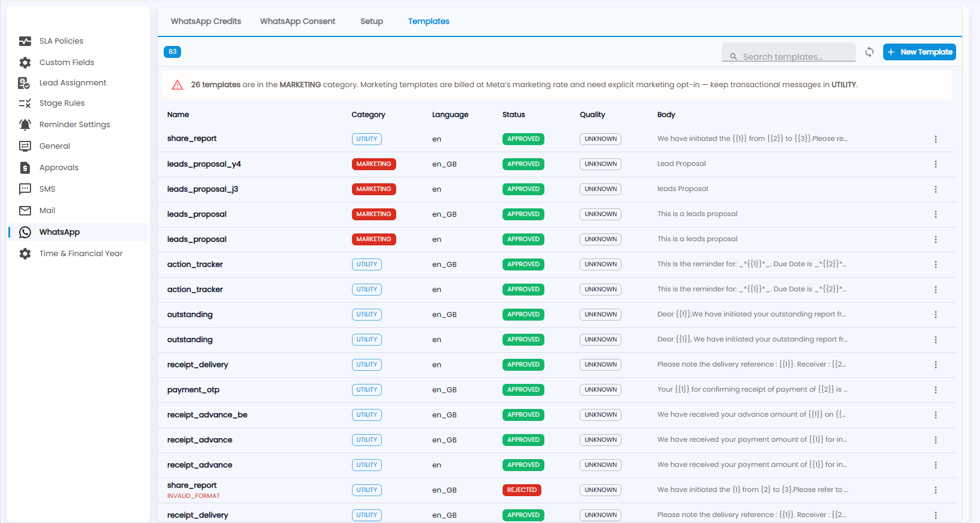
Task: Refresh the templates list with sync icon
Action: (869, 52)
